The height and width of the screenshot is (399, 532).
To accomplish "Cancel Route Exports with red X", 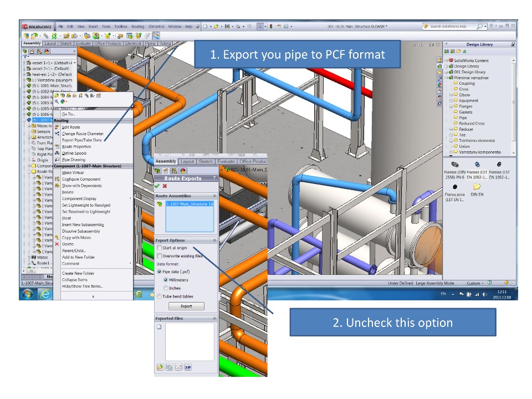I will click(x=165, y=186).
